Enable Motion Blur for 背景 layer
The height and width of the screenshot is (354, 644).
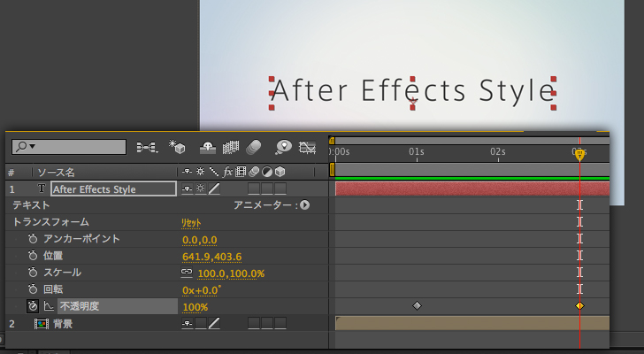(x=254, y=324)
